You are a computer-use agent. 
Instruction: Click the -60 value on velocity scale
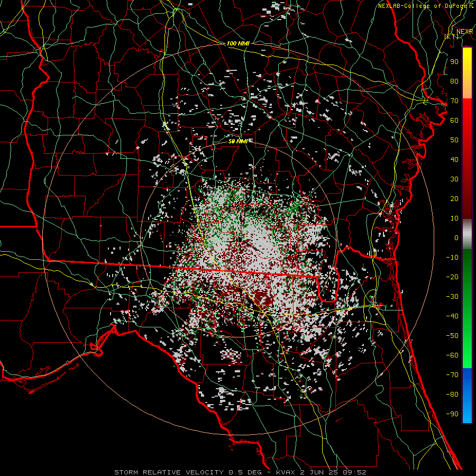click(x=452, y=355)
